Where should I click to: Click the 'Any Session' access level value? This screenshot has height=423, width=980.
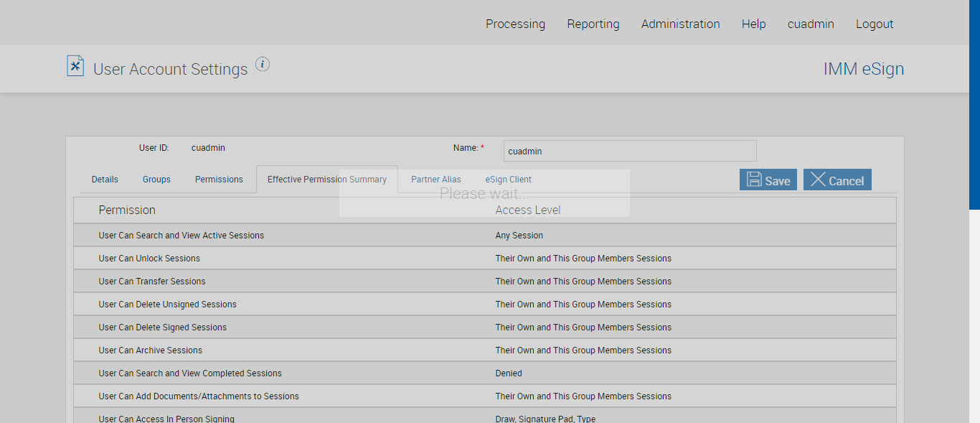(519, 236)
